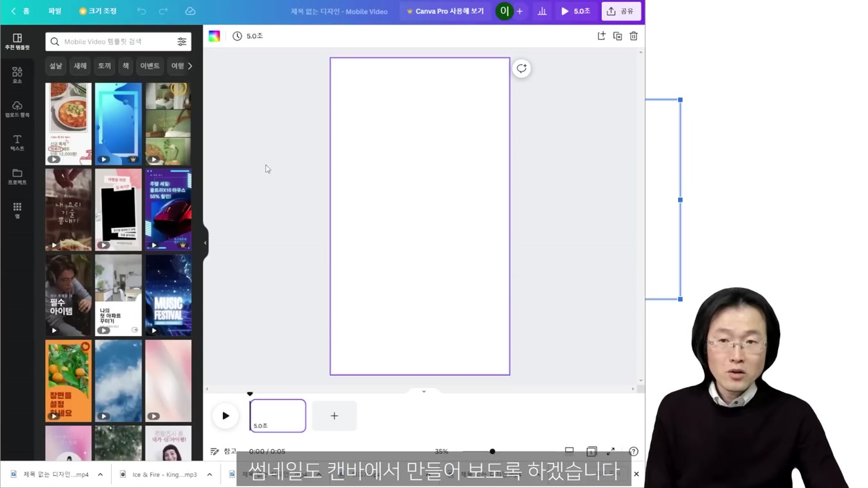The width and height of the screenshot is (868, 488).
Task: Open the Elements (요소) sidebar panel
Action: [17, 75]
